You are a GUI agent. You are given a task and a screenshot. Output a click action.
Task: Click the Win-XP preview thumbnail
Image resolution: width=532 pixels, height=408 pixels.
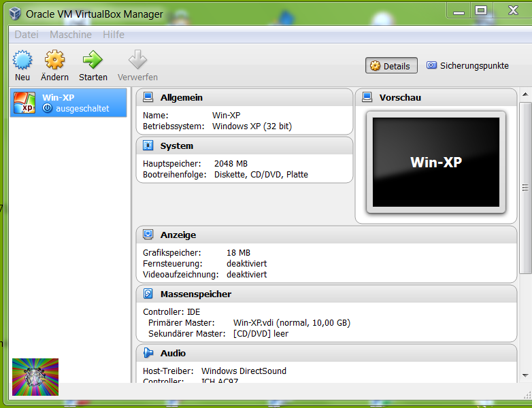(x=435, y=162)
